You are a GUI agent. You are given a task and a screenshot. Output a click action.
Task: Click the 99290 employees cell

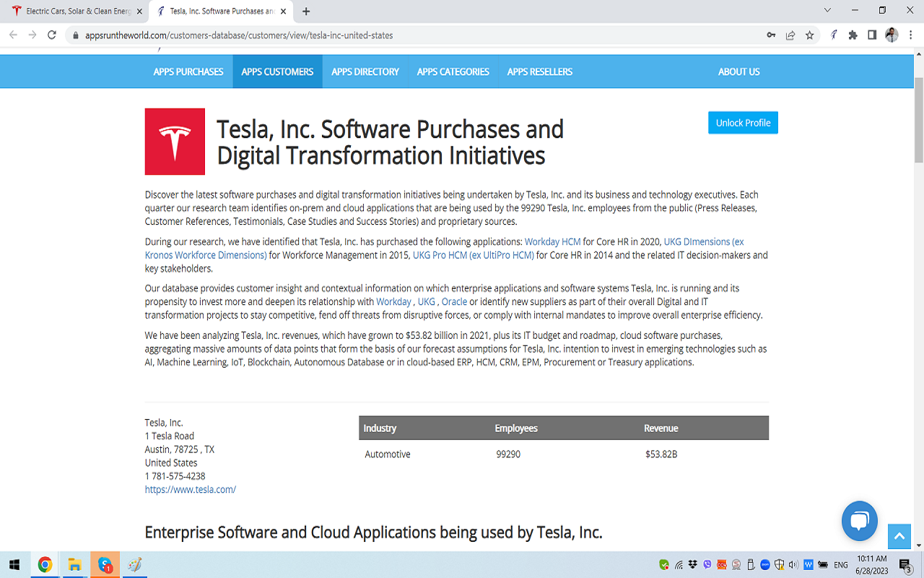(x=508, y=454)
